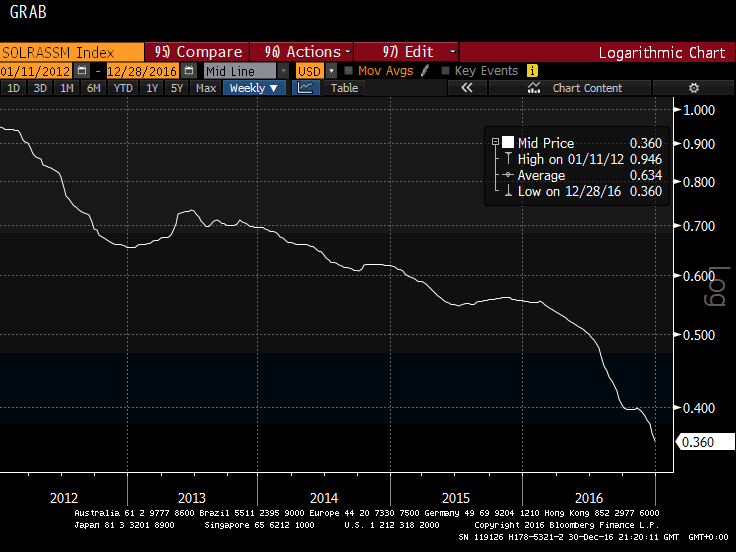Click the 0.800 y-axis label
The height and width of the screenshot is (552, 736).
coord(699,182)
